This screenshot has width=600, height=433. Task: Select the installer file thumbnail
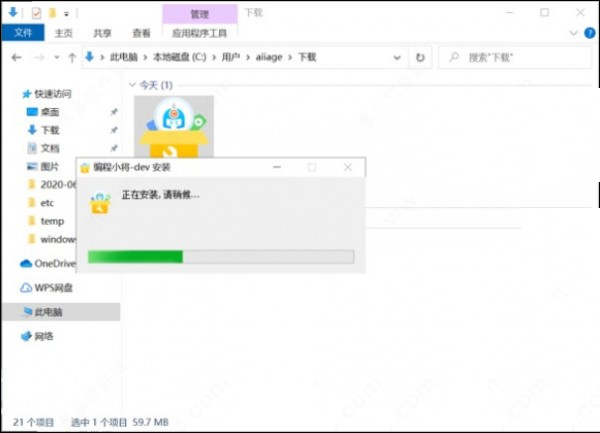(x=174, y=127)
